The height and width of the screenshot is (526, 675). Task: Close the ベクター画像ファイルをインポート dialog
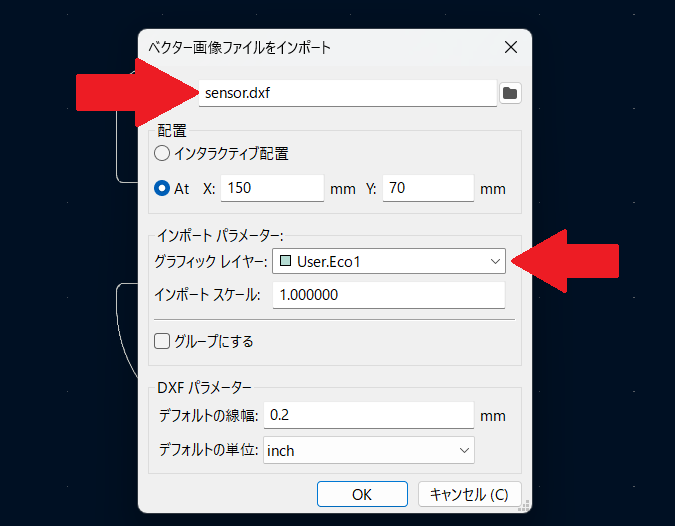[511, 47]
